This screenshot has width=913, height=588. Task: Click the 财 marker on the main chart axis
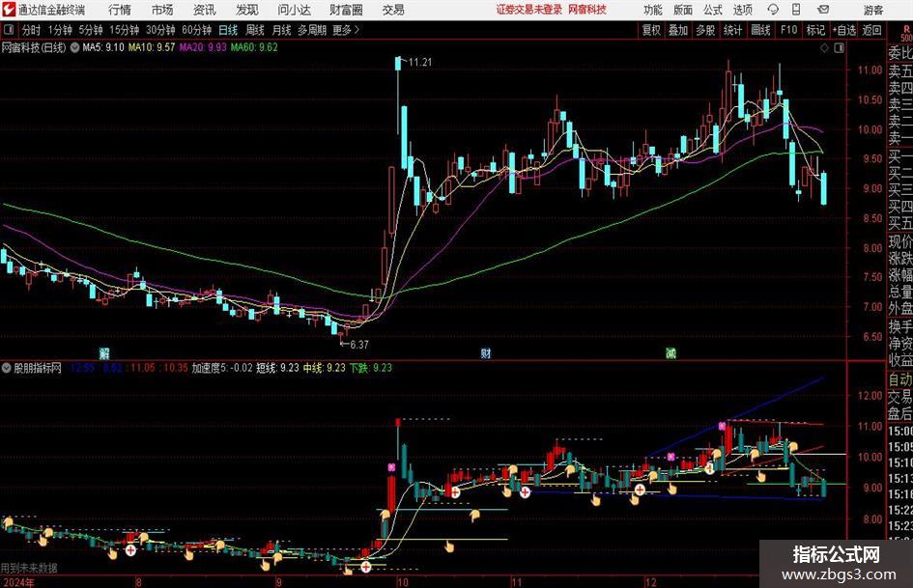pyautogui.click(x=486, y=352)
